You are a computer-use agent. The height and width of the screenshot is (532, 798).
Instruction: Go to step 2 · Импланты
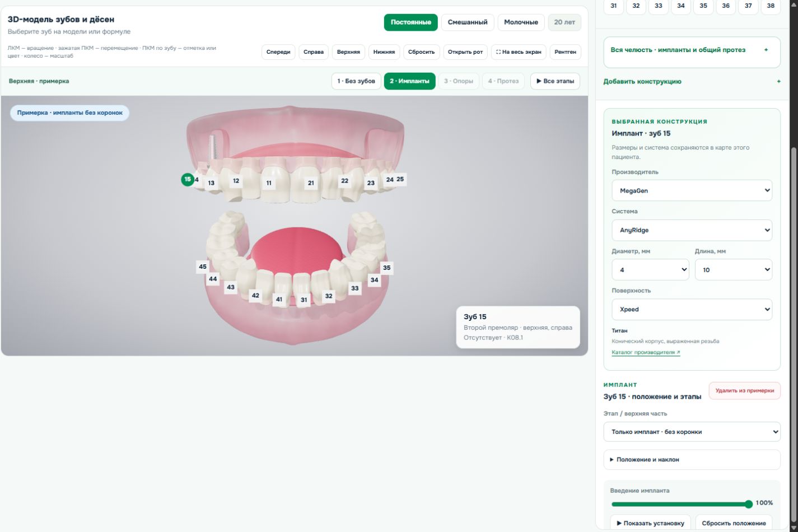pyautogui.click(x=409, y=81)
